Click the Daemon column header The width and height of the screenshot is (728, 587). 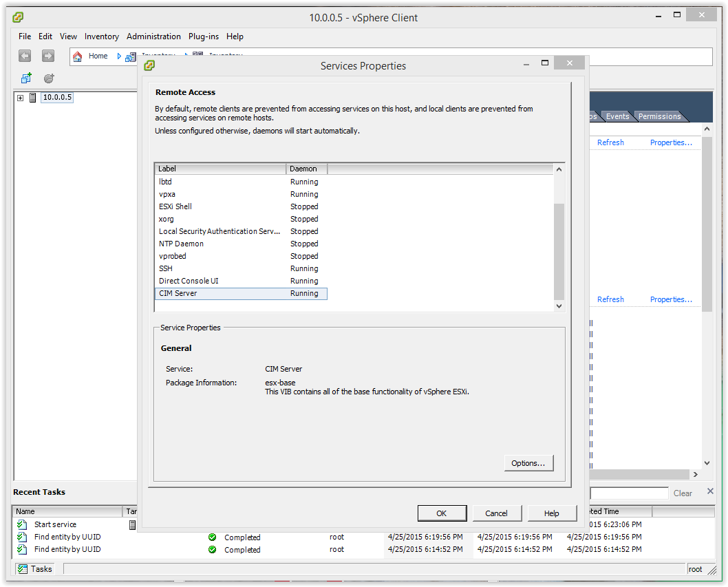[306, 169]
